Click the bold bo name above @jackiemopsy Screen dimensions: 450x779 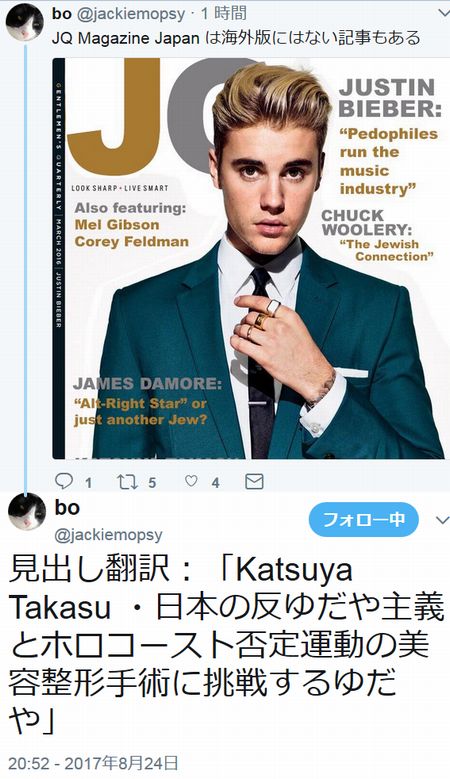(x=67, y=507)
